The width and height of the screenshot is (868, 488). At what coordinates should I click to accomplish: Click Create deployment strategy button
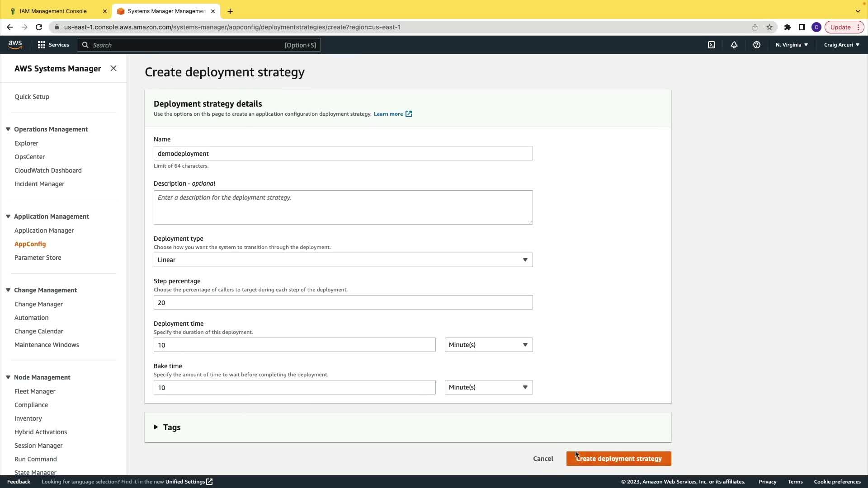618,459
